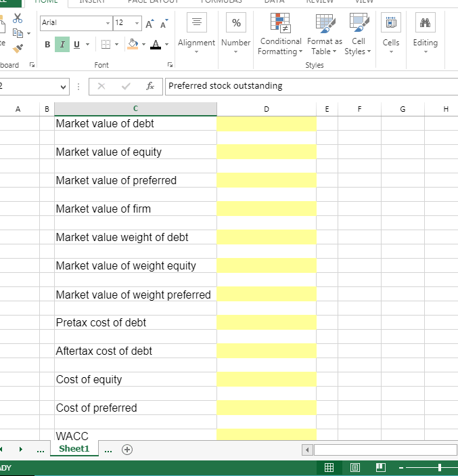This screenshot has height=476, width=458.
Task: Expand the Name Box dropdown
Action: [63, 87]
